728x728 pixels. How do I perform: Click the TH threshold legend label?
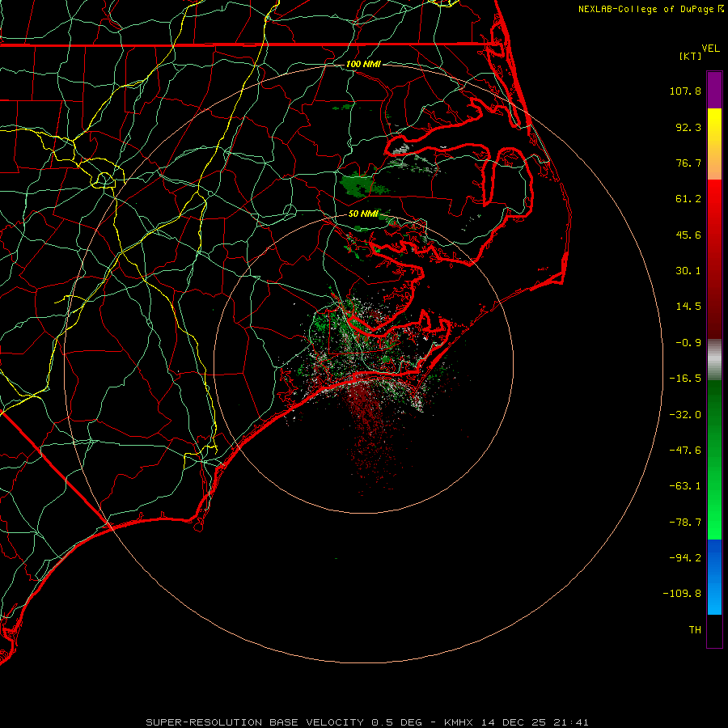point(695,630)
